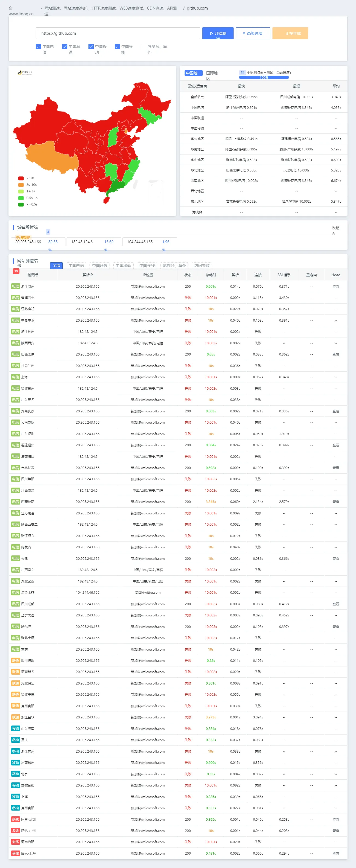Click the 联通 badge on 浙江金华 row
356x868 pixels.
tap(16, 717)
